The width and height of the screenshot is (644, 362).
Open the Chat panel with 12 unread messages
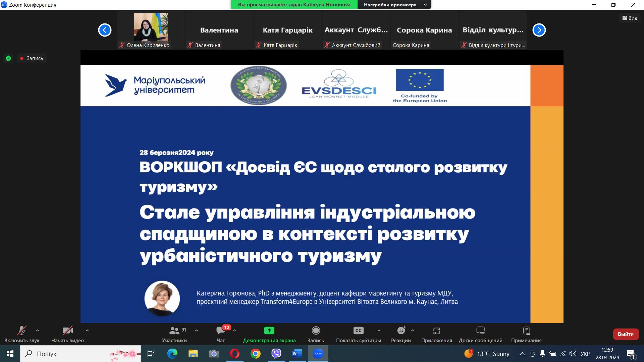tap(221, 331)
